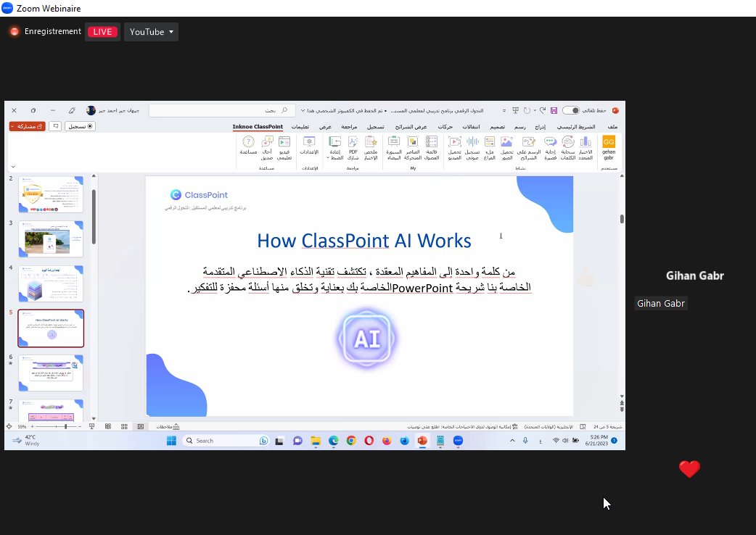756x535 pixels.
Task: Select slide 6 thumbnail
Action: 51,373
